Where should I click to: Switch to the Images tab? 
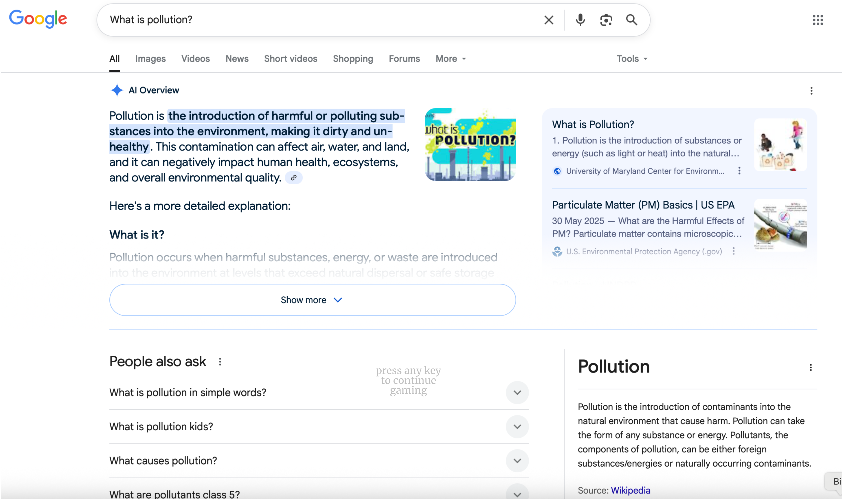tap(150, 59)
